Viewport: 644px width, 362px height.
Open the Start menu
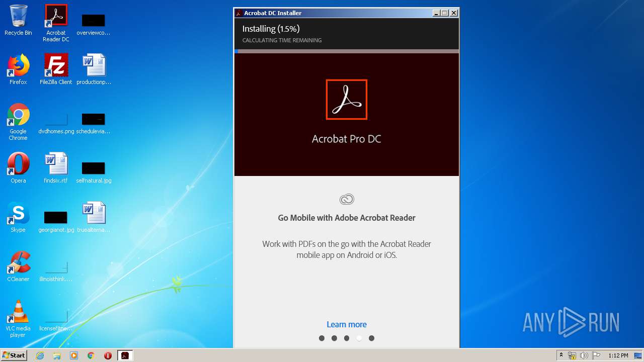pyautogui.click(x=14, y=355)
